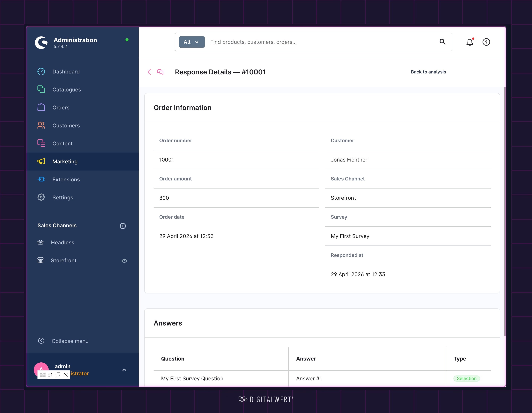Viewport: 532px width, 413px height.
Task: Open the Dashboard icon in sidebar
Action: (41, 71)
